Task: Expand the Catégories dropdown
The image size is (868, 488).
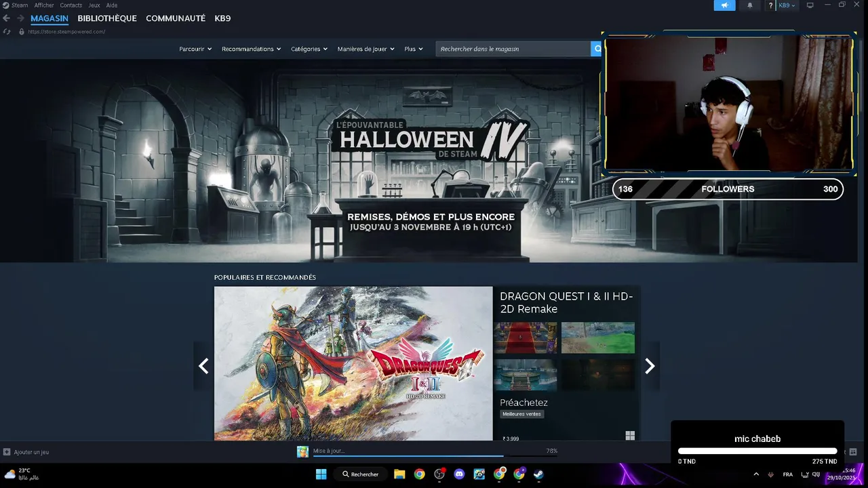Action: [309, 49]
